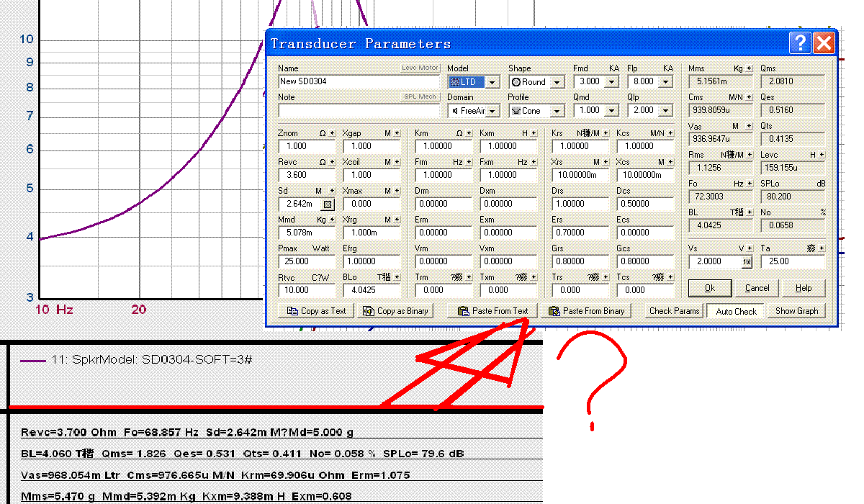Click the unit selector button beside Krs

point(606,133)
